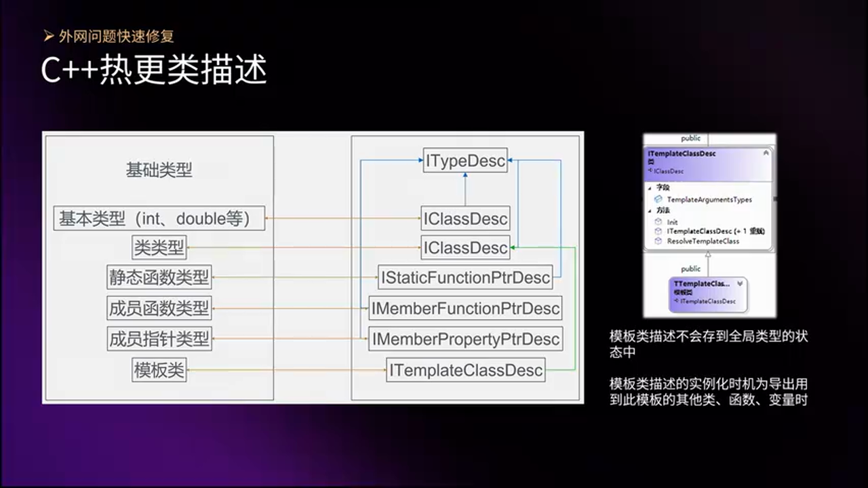The height and width of the screenshot is (488, 868).
Task: Expand the TTemplateClas node via its chevron
Action: (740, 282)
